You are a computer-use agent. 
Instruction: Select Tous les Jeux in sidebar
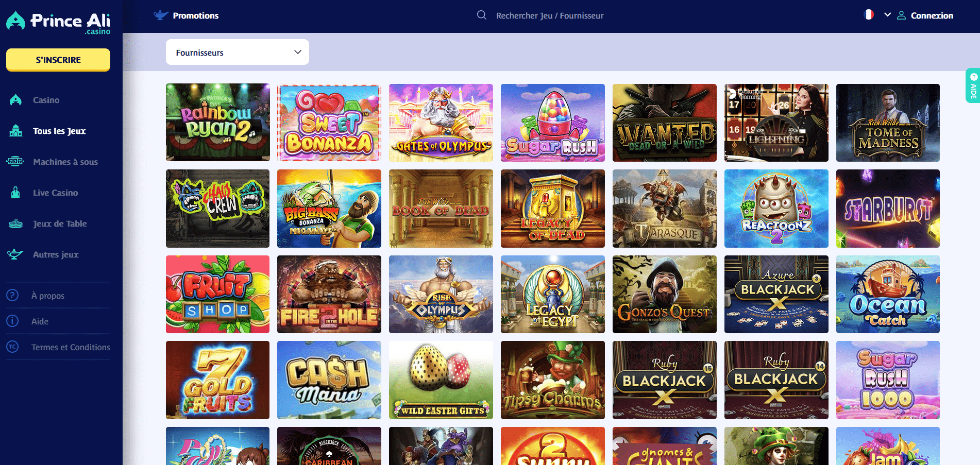point(58,131)
